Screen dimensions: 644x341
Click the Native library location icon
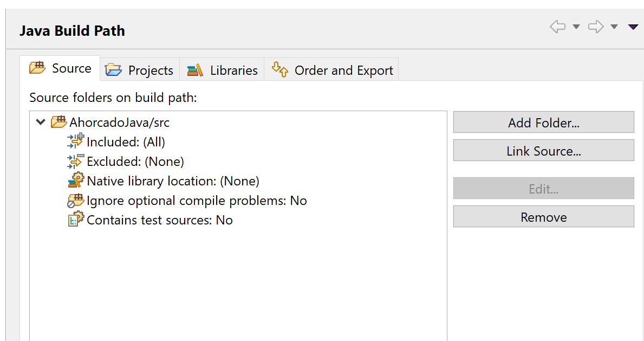click(x=76, y=180)
